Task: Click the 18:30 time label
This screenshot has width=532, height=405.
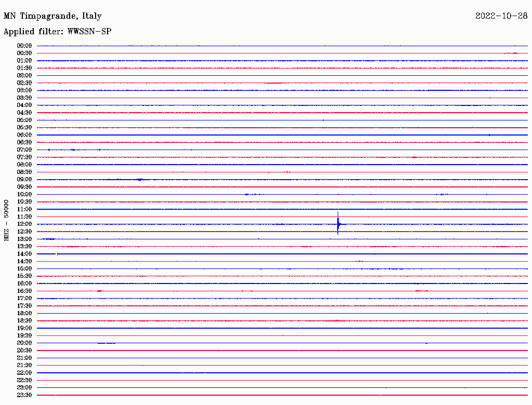Action: [24, 321]
